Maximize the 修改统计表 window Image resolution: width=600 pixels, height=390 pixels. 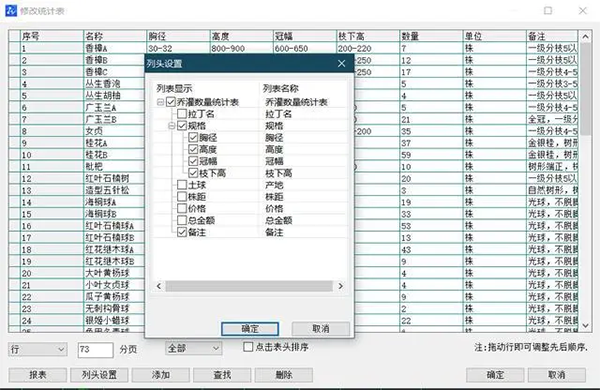point(548,11)
